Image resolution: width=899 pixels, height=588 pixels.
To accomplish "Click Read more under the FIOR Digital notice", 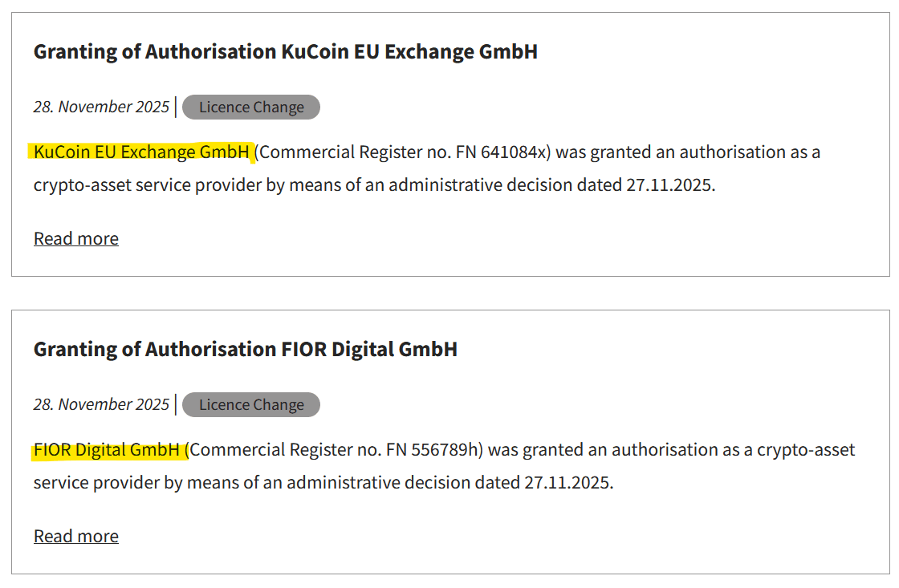I will pos(76,537).
